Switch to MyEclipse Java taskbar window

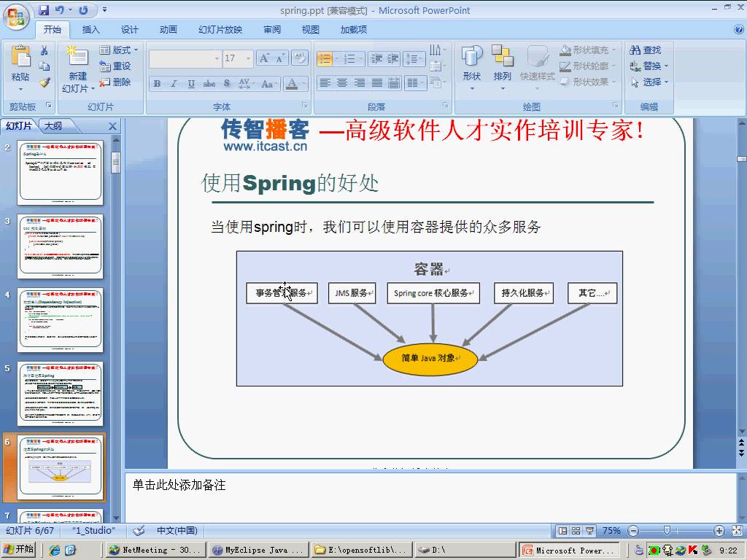259,550
